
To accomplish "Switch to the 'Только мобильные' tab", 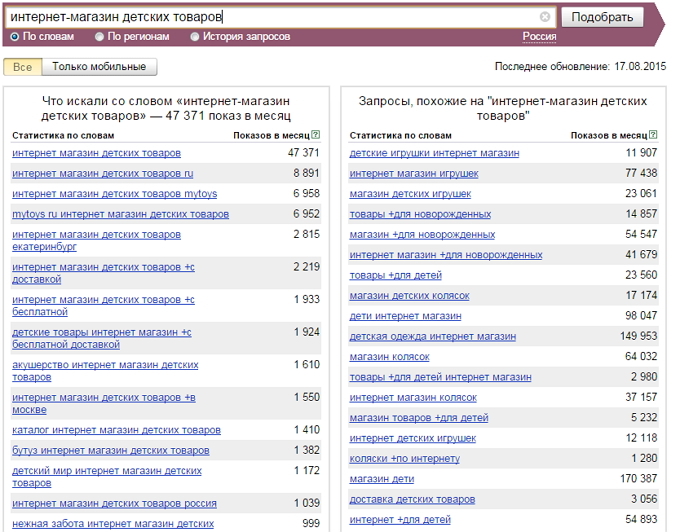I will pyautogui.click(x=99, y=67).
